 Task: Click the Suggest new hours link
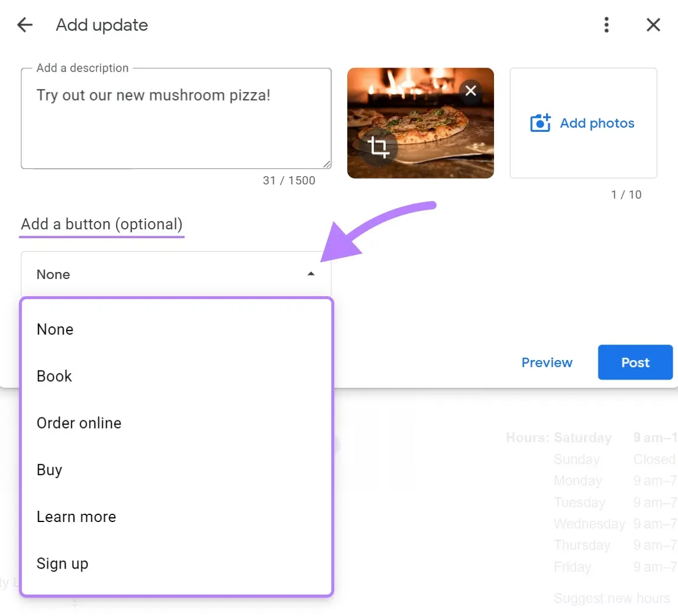point(611,598)
